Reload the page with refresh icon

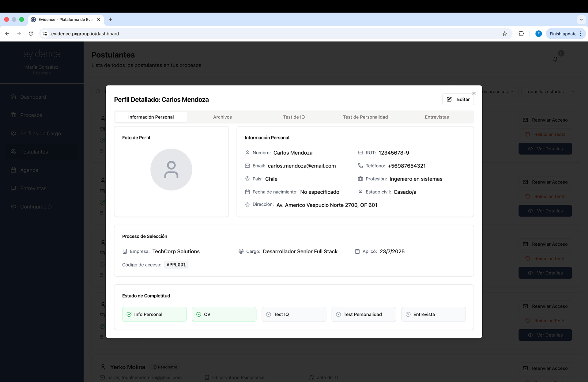pos(31,34)
